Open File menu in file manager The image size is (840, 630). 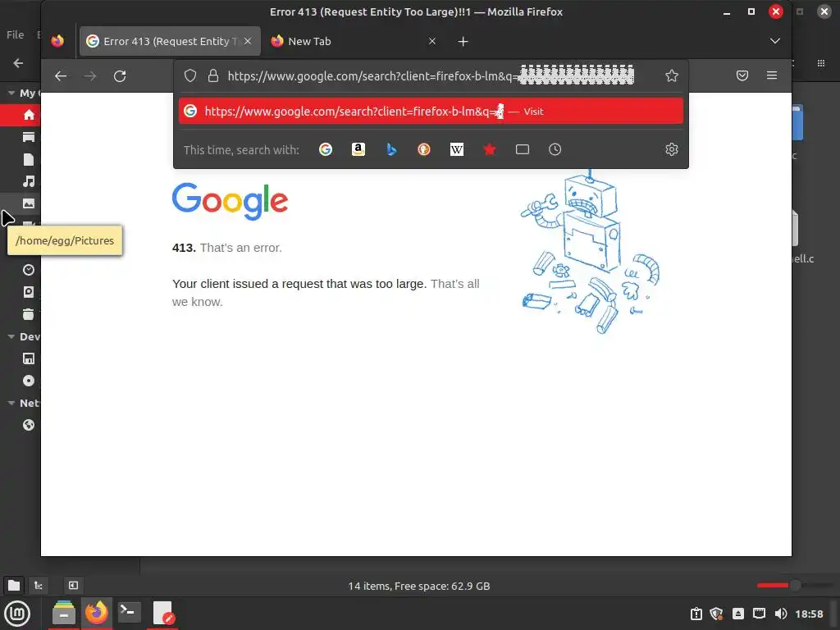pos(15,34)
